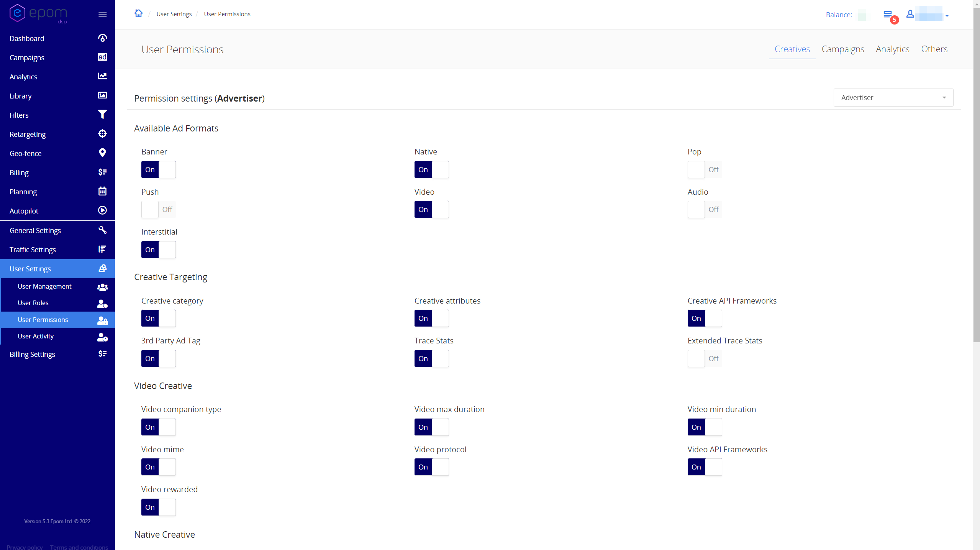Click the Filters funnel icon
Screen dimensions: 980x550
point(102,115)
